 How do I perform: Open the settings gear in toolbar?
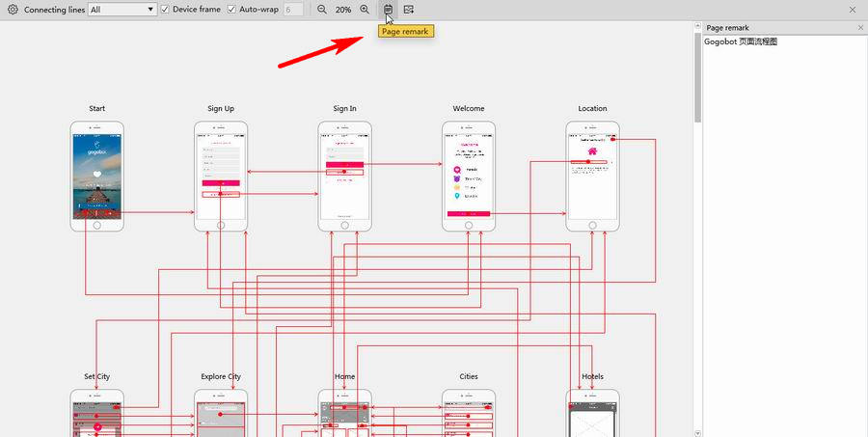point(13,10)
